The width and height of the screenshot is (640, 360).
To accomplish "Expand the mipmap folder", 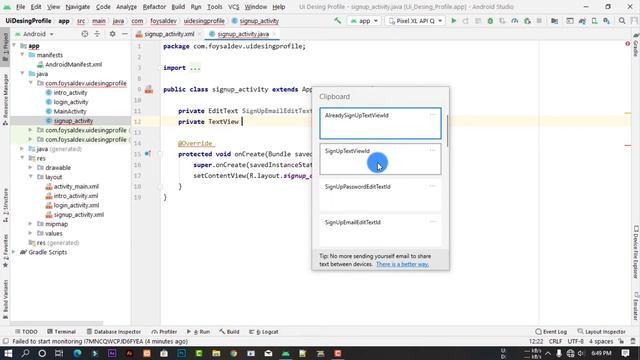I will (x=31, y=224).
